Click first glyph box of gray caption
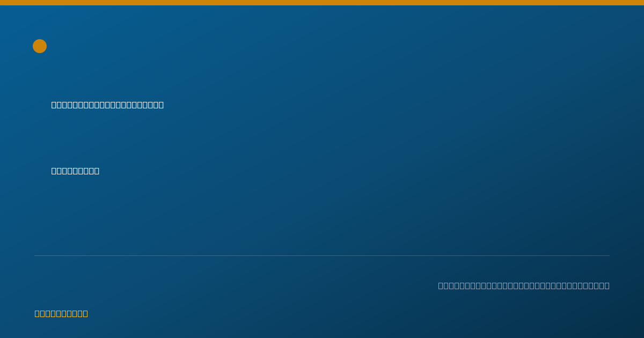The height and width of the screenshot is (338, 644). (441, 285)
